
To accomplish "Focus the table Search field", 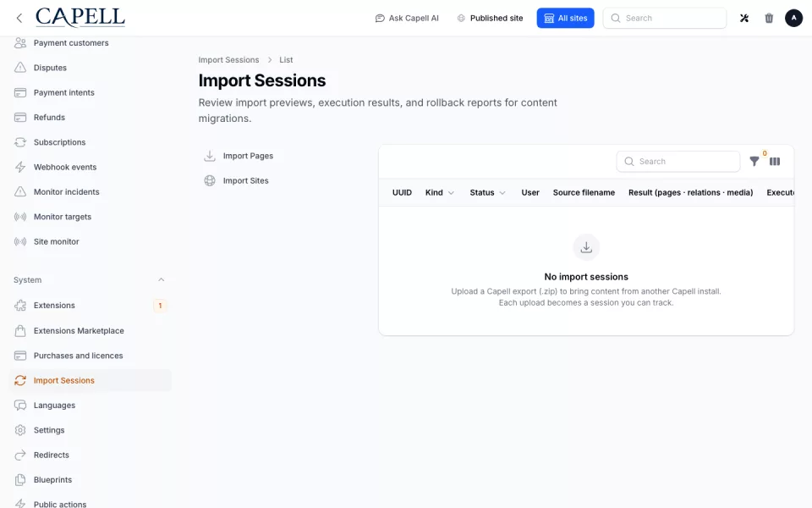I will (x=678, y=162).
